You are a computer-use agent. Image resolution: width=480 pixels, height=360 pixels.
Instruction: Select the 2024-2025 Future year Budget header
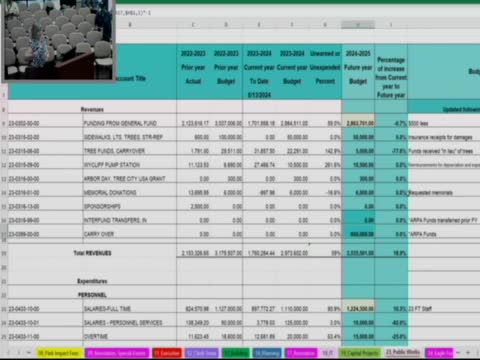pyautogui.click(x=358, y=71)
